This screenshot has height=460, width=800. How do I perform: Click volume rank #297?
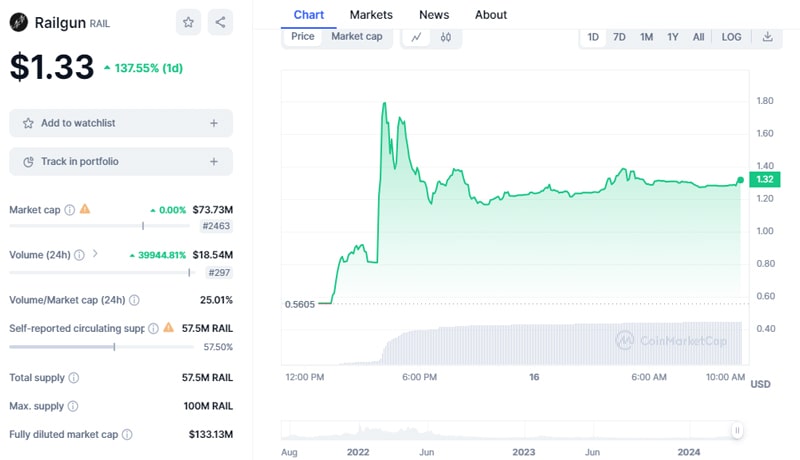point(219,273)
